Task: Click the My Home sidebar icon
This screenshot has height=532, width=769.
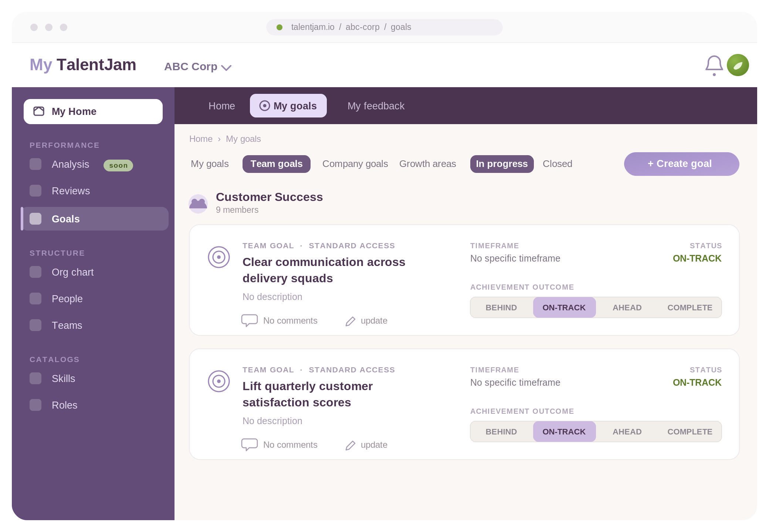Action: [39, 111]
